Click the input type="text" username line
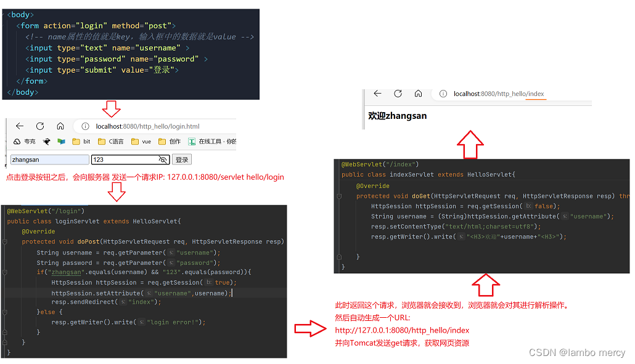The width and height of the screenshot is (635, 364). coord(107,47)
